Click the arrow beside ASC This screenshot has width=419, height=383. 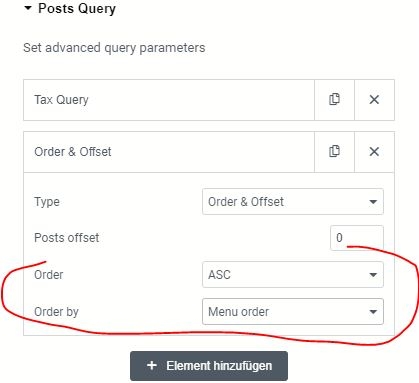(373, 275)
